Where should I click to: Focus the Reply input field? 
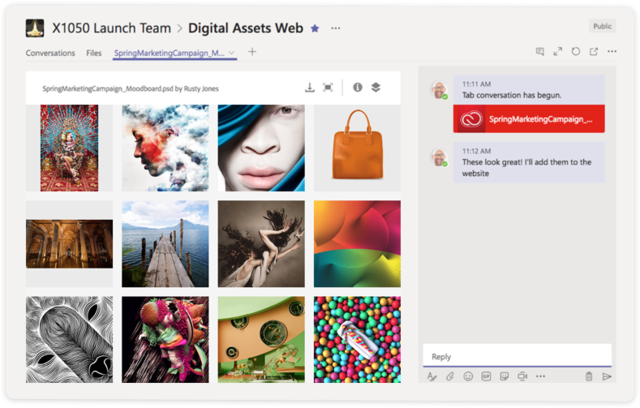517,356
